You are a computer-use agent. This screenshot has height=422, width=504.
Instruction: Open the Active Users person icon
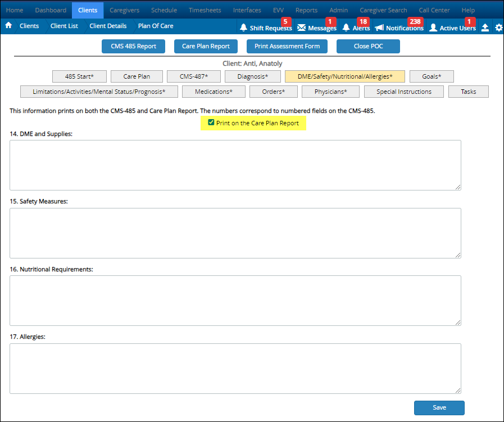coord(433,28)
